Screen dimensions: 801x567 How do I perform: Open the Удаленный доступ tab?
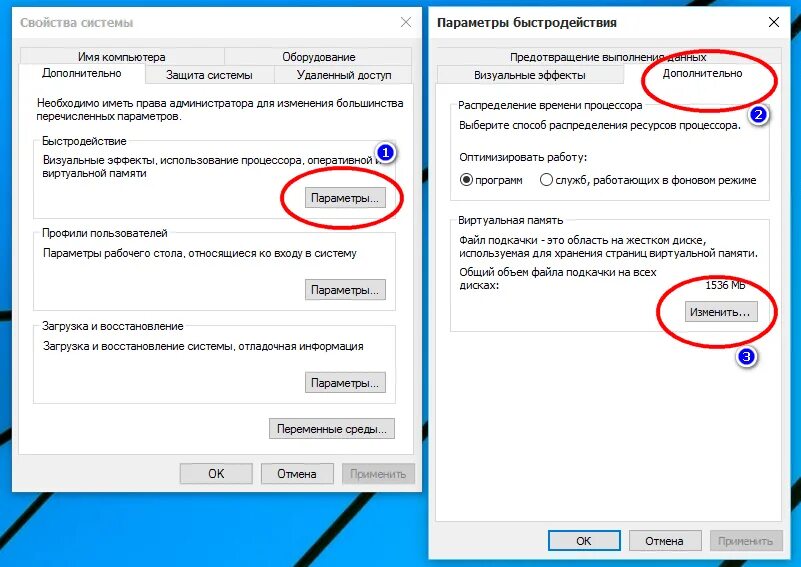344,75
